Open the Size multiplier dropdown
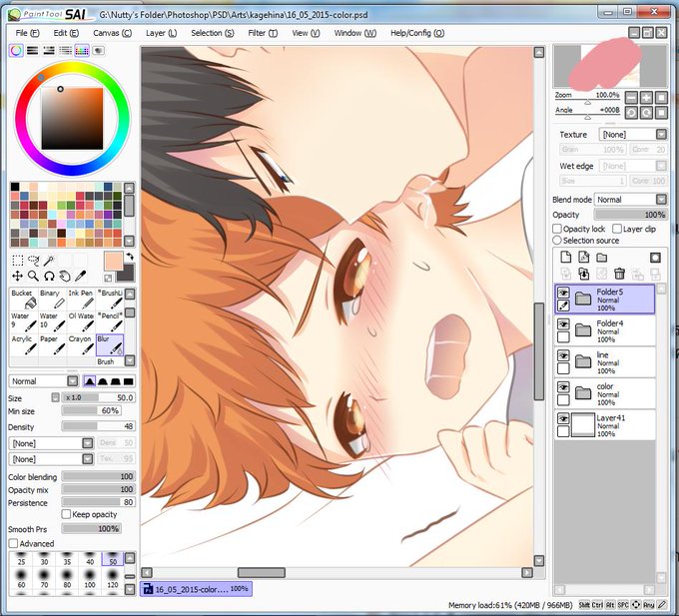 (x=56, y=397)
